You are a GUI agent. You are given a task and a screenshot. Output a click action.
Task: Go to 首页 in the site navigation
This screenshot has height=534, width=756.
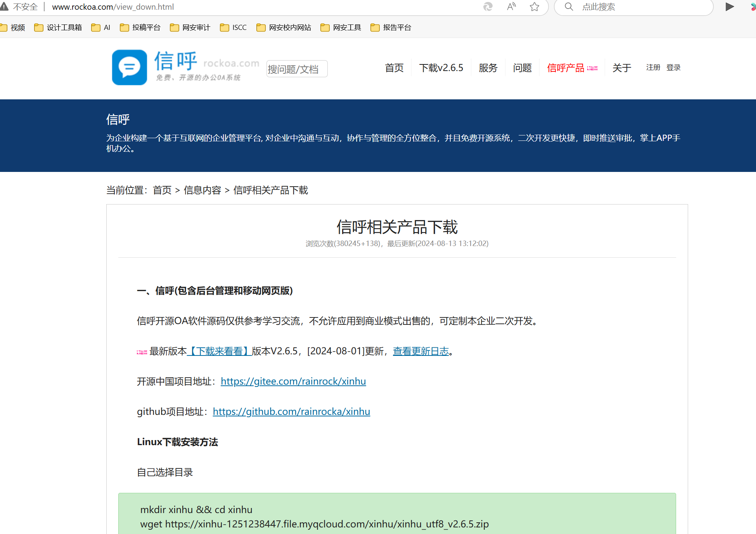pyautogui.click(x=394, y=68)
